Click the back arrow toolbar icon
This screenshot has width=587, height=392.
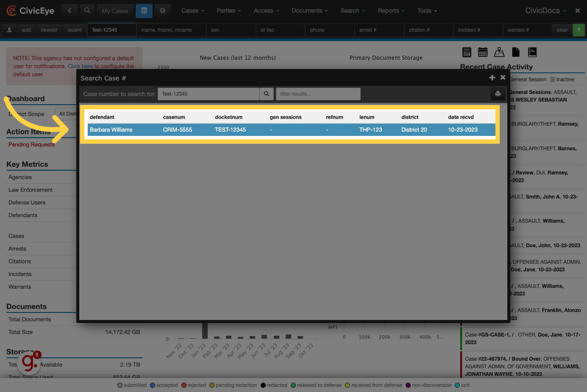(70, 11)
